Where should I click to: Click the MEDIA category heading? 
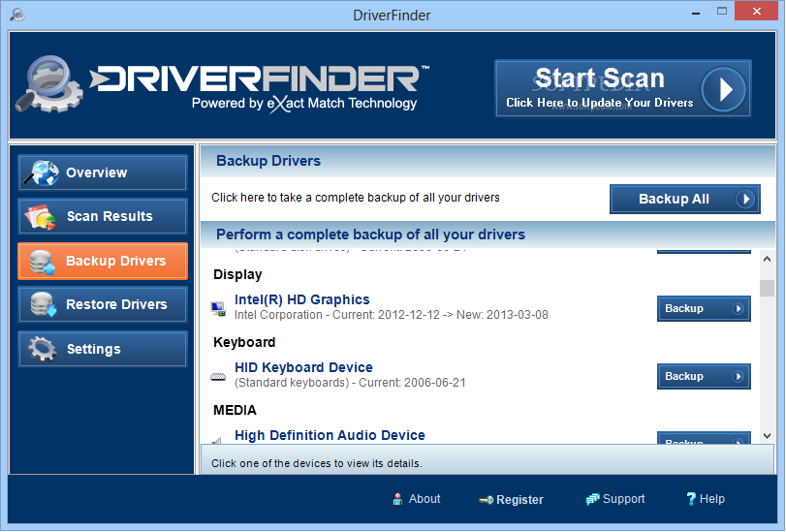pos(235,410)
